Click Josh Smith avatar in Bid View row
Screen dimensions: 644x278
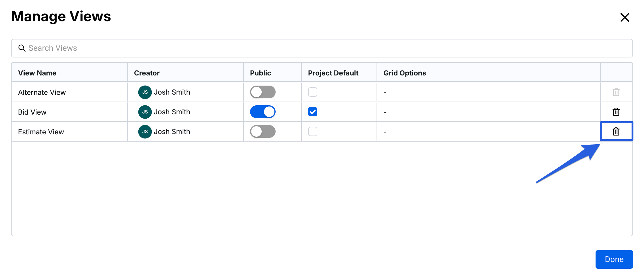pyautogui.click(x=145, y=112)
